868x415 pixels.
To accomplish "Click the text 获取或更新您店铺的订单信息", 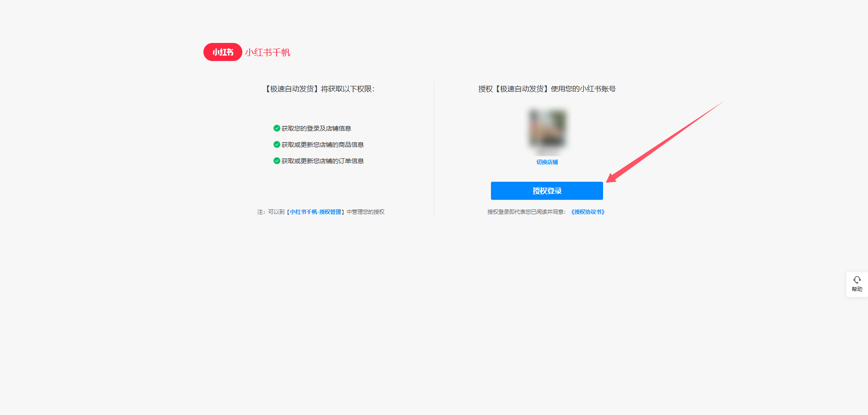I will tap(322, 161).
